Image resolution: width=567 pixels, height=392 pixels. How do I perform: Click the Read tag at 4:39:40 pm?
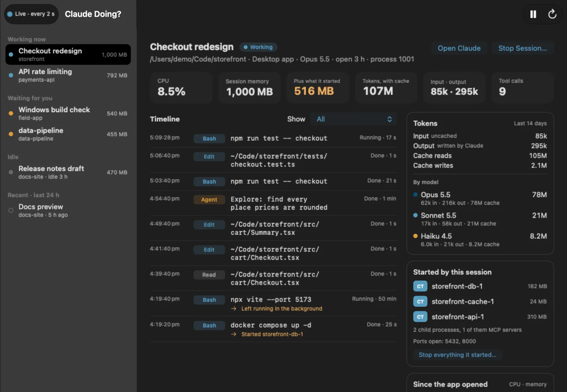pyautogui.click(x=209, y=275)
